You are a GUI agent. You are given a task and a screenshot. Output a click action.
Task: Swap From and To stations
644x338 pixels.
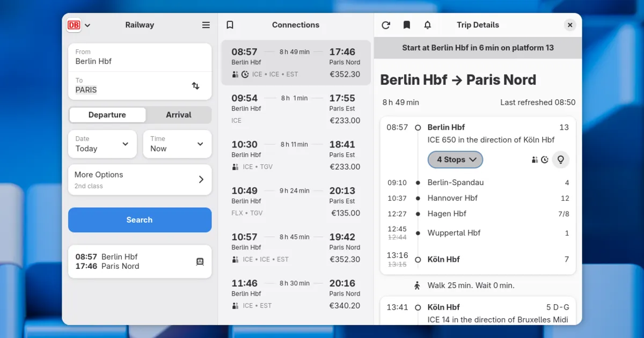[x=195, y=86]
